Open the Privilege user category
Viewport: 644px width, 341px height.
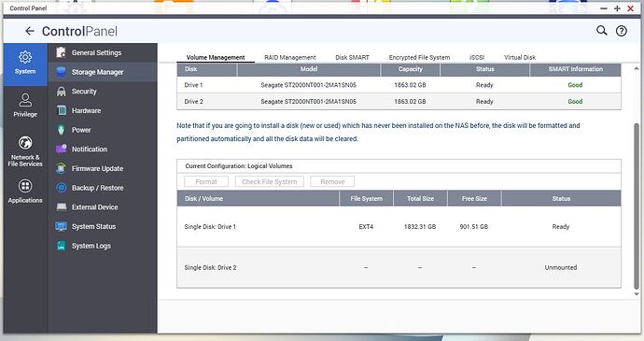click(25, 106)
